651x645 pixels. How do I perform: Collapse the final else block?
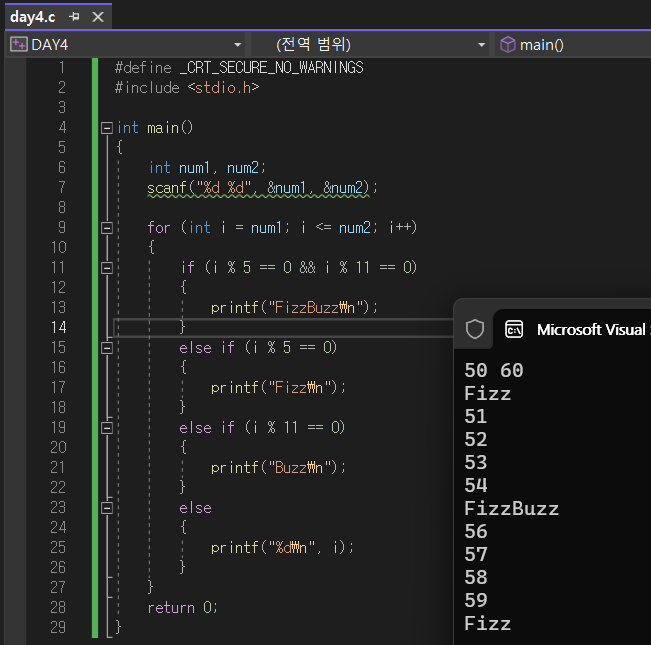tap(107, 508)
